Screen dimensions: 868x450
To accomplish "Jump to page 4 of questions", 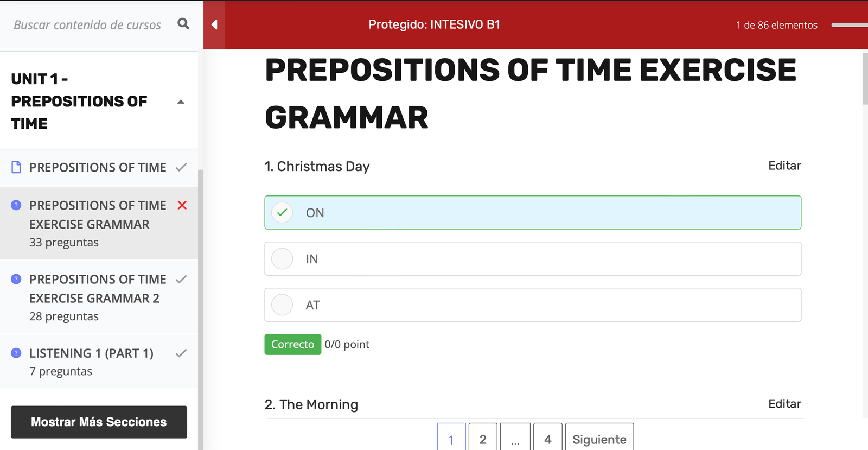I will 547,439.
